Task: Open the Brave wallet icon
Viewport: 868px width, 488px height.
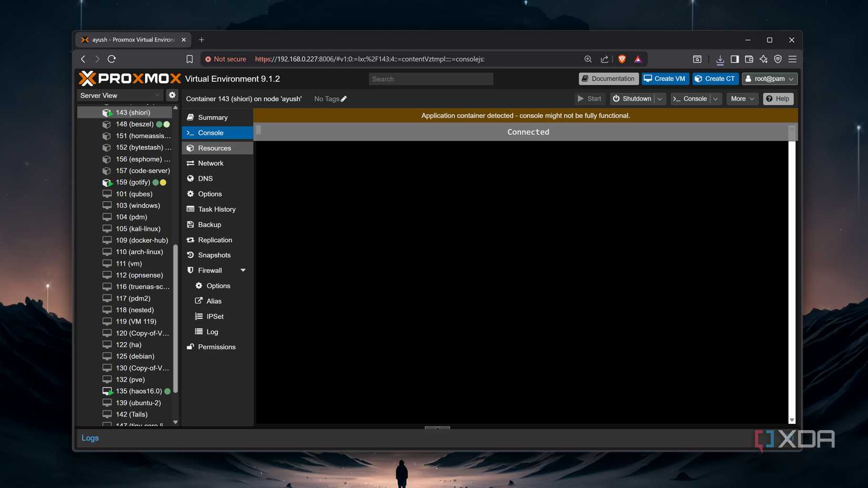Action: point(749,59)
